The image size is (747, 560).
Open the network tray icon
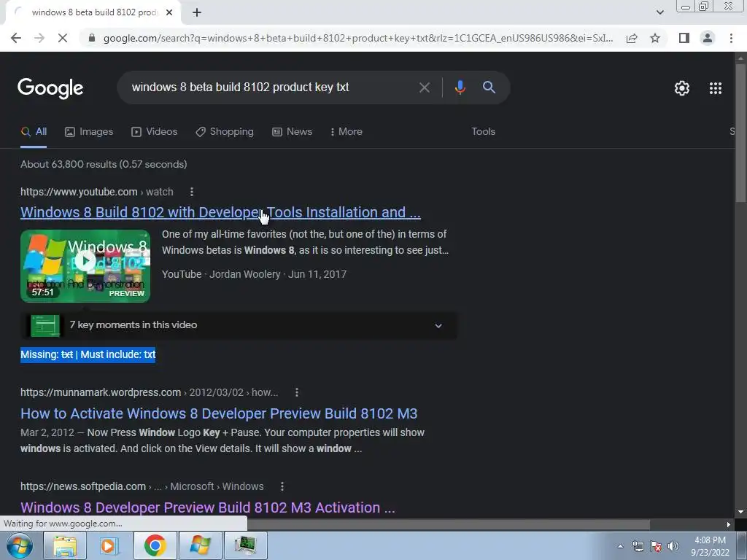point(638,546)
